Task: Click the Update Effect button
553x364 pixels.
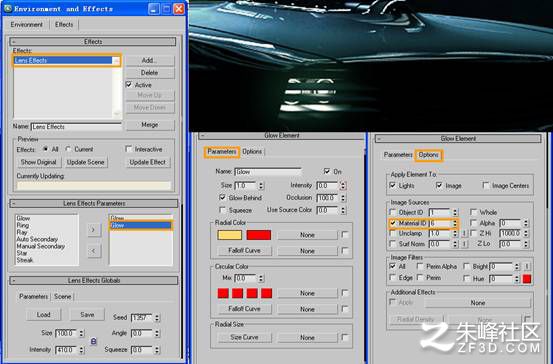Action: click(147, 162)
